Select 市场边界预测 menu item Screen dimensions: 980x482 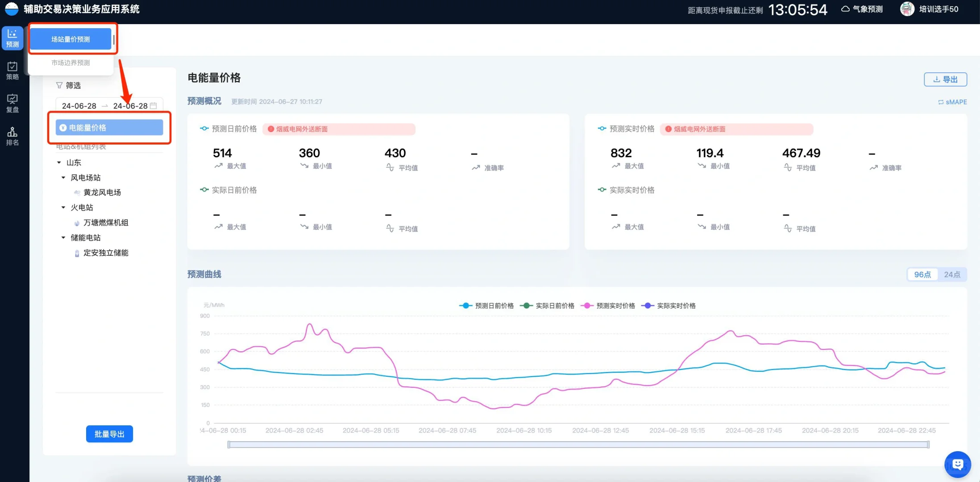[x=71, y=63]
